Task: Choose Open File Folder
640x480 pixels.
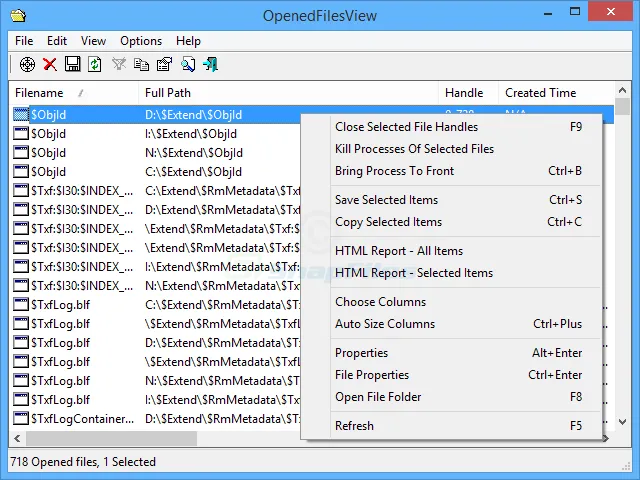Action: pyautogui.click(x=466, y=397)
